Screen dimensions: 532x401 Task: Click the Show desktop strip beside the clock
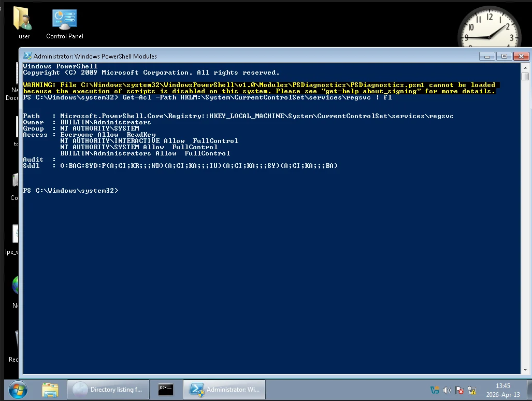click(529, 390)
